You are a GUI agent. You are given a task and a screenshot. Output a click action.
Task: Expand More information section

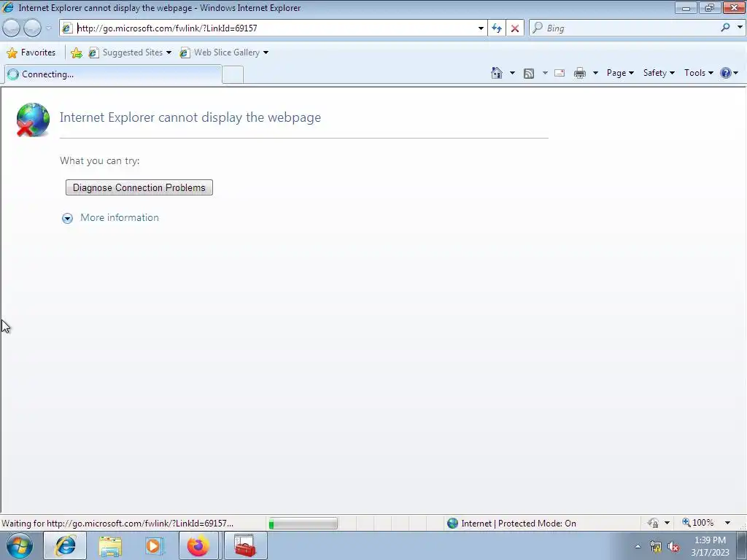pos(67,218)
